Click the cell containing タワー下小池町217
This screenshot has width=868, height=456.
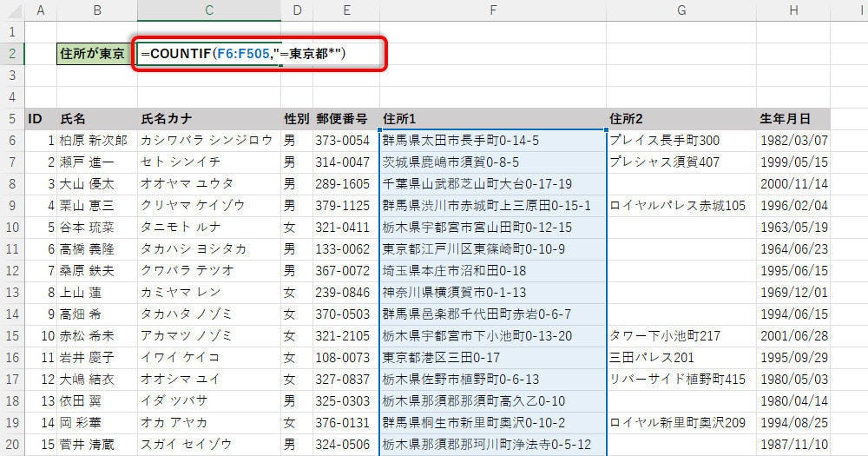(681, 335)
